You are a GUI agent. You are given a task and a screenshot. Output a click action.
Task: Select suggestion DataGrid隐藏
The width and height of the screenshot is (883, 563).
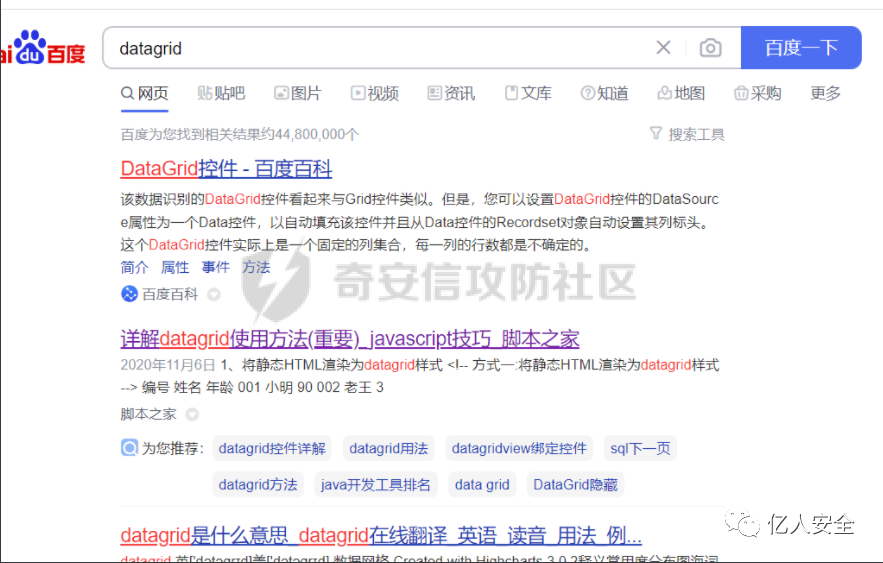point(576,485)
